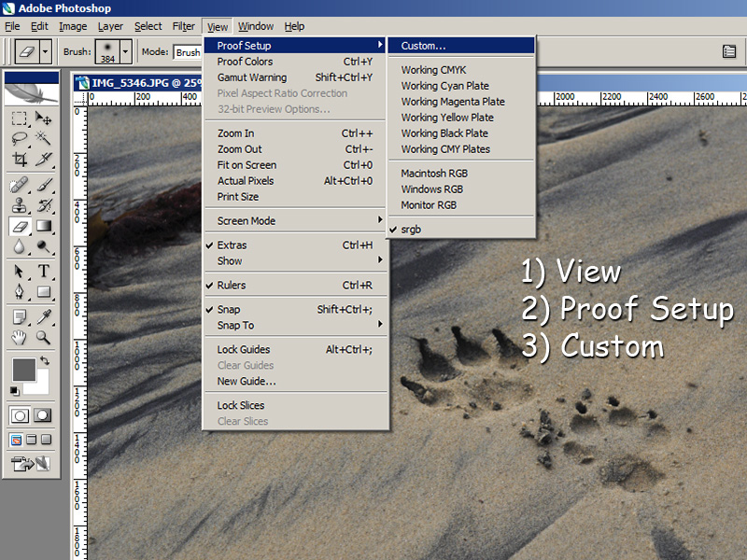The width and height of the screenshot is (747, 560).
Task: Select the Rectangle shape tool
Action: pyautogui.click(x=43, y=292)
